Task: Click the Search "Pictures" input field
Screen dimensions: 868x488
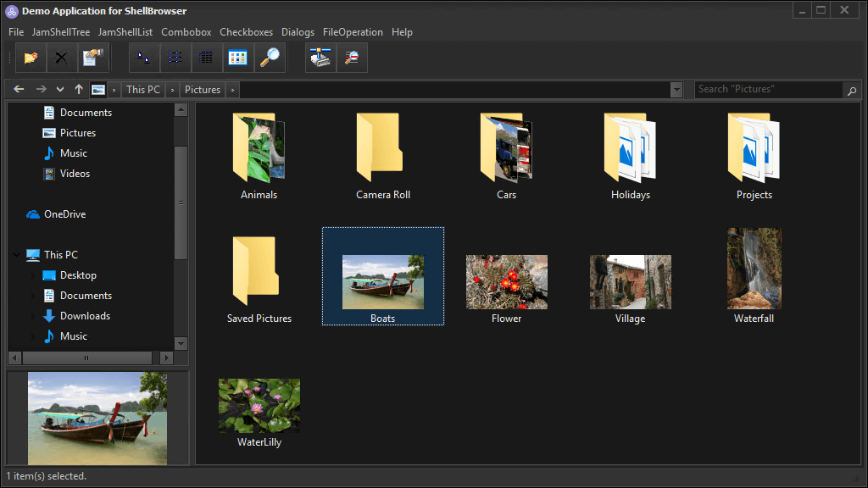Action: tap(767, 89)
